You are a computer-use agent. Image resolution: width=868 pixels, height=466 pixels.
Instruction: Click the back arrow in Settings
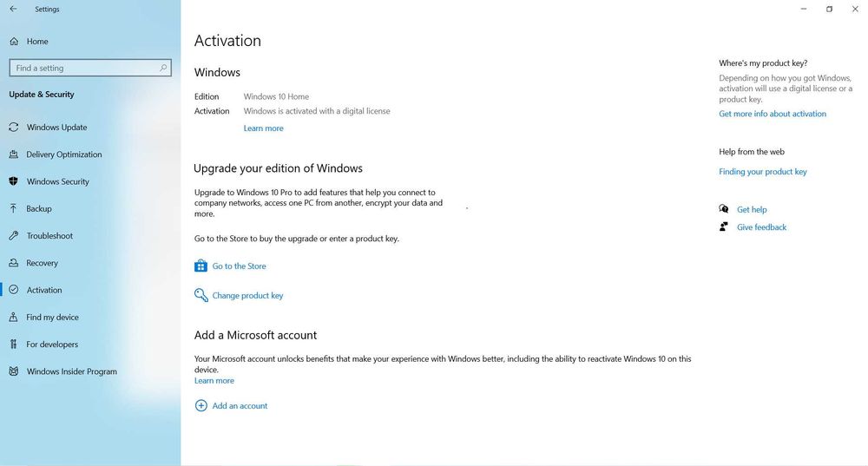click(13, 10)
